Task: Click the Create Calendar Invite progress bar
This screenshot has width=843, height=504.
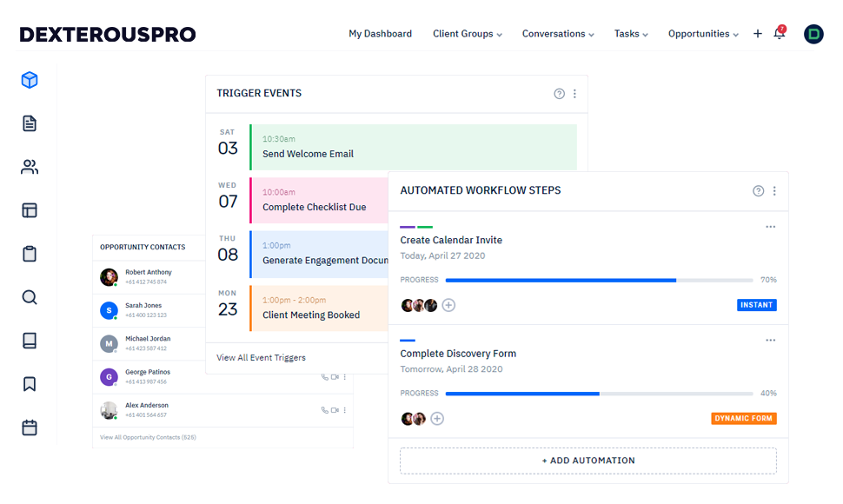Action: coord(598,280)
